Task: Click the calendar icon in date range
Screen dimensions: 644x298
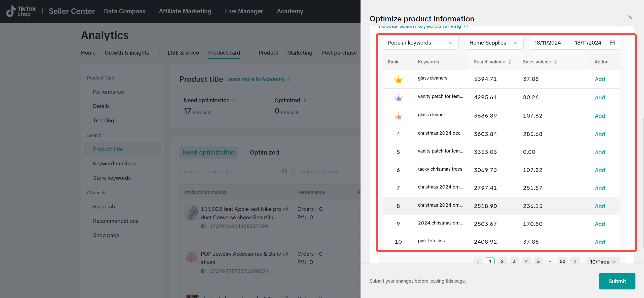Action: point(613,43)
